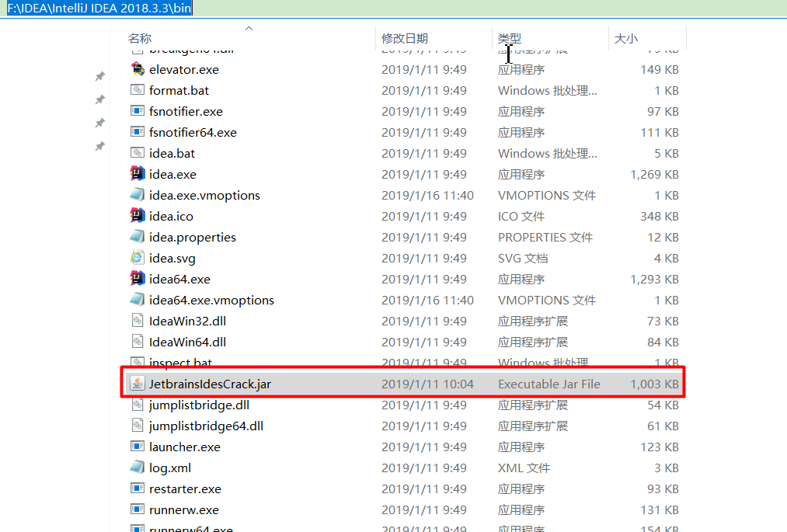The height and width of the screenshot is (532, 787).
Task: Select the idea64.exe.vmoptions file name
Action: click(x=211, y=300)
